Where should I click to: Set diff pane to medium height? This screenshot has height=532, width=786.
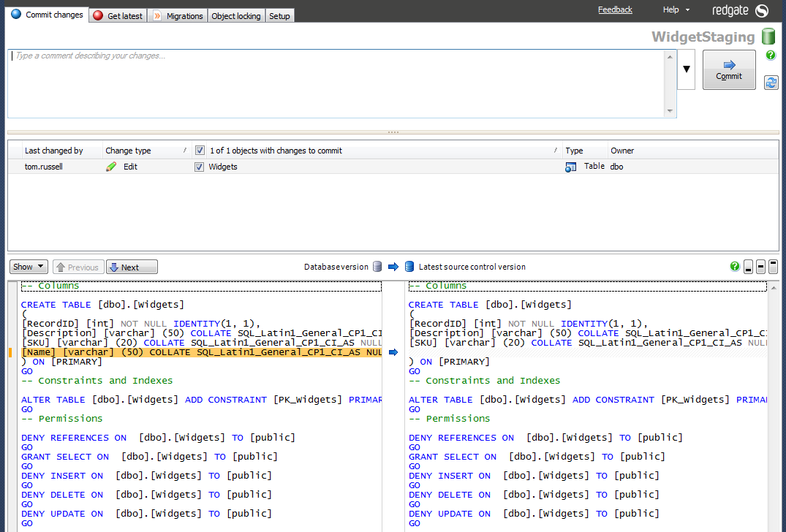click(x=760, y=267)
